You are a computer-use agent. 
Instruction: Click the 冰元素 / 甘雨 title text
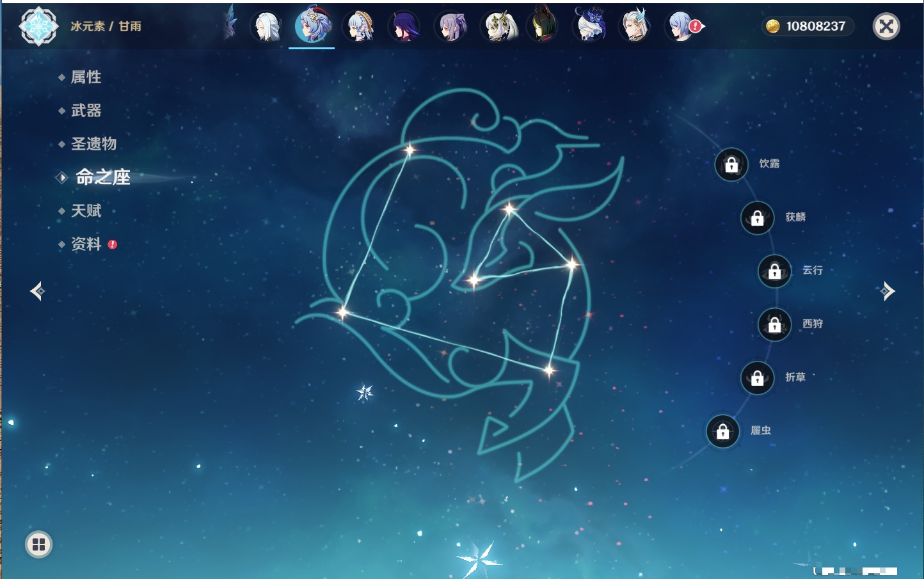106,26
